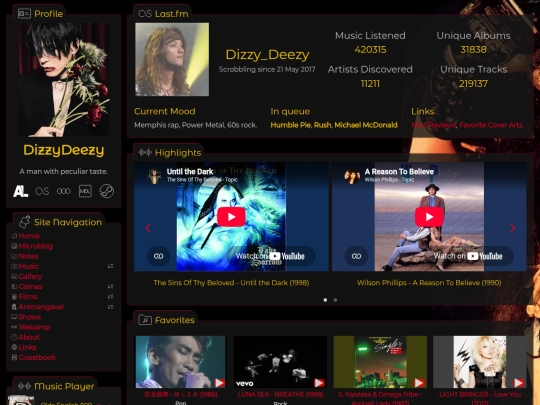Open the Mini Reviews link
This screenshot has width=540, height=405.
pos(434,125)
